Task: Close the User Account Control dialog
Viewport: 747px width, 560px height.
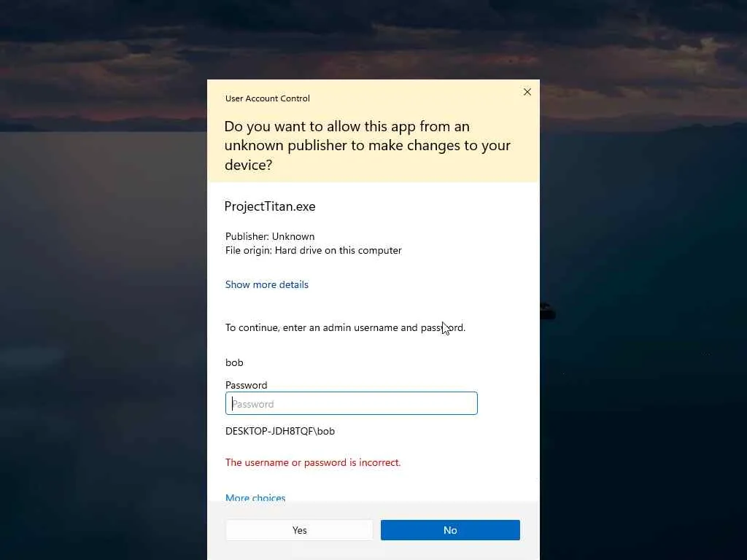Action: coord(527,92)
